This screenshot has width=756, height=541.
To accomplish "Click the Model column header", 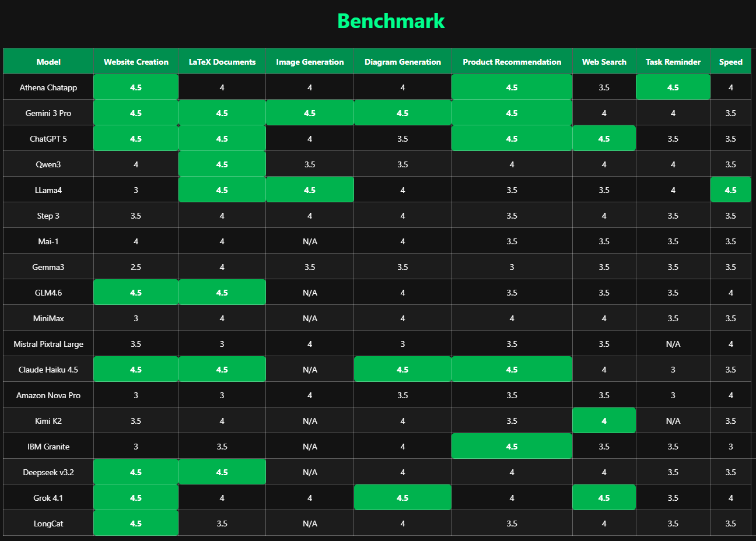I will (x=48, y=62).
